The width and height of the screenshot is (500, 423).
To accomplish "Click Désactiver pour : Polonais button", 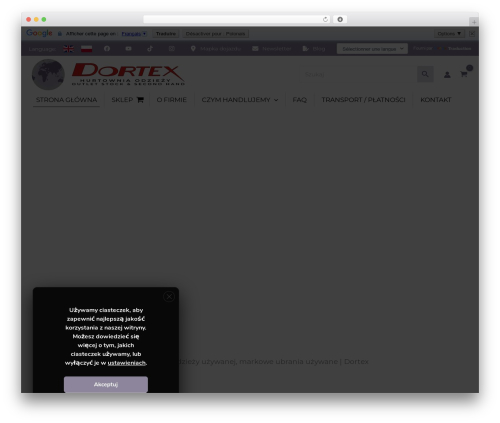I will (215, 34).
